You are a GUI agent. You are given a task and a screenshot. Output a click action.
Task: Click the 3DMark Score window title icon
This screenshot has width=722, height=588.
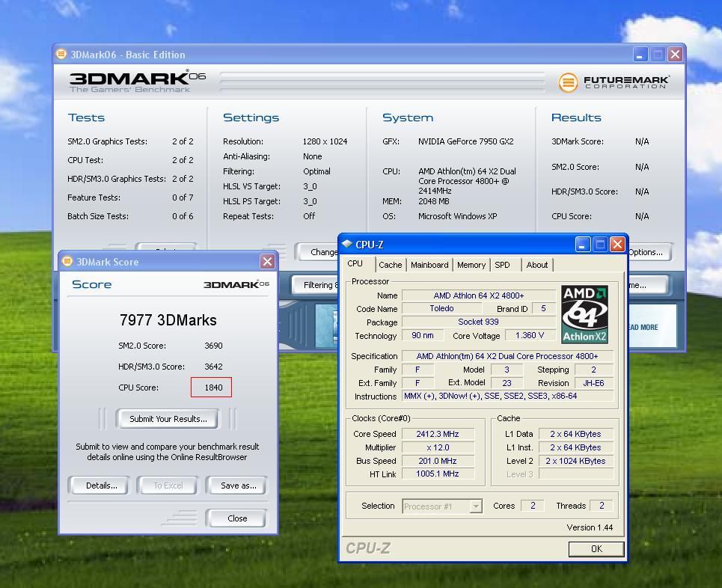(x=67, y=262)
